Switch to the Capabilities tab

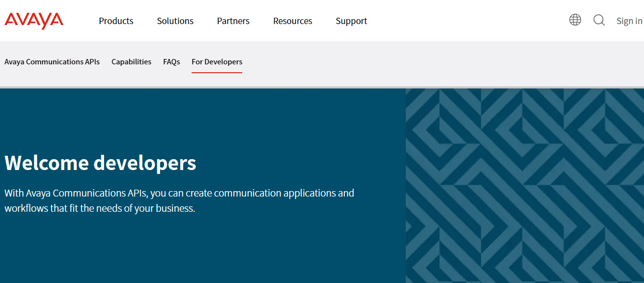click(x=131, y=61)
